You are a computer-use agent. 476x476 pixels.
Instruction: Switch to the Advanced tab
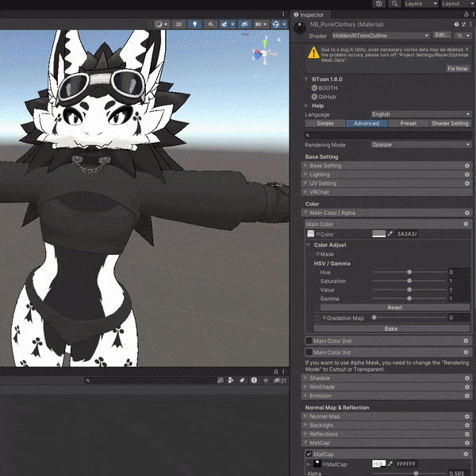coord(367,123)
